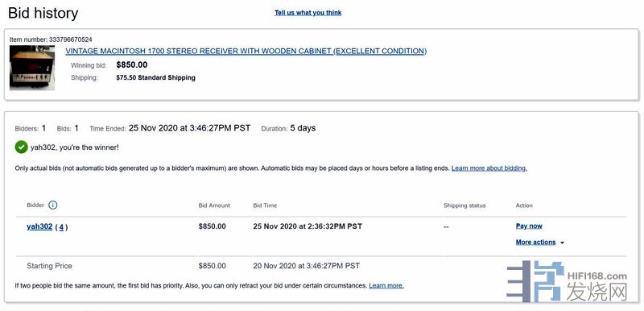Select the Shipping status column header
Viewport: 644px width, 311px height.
[464, 205]
